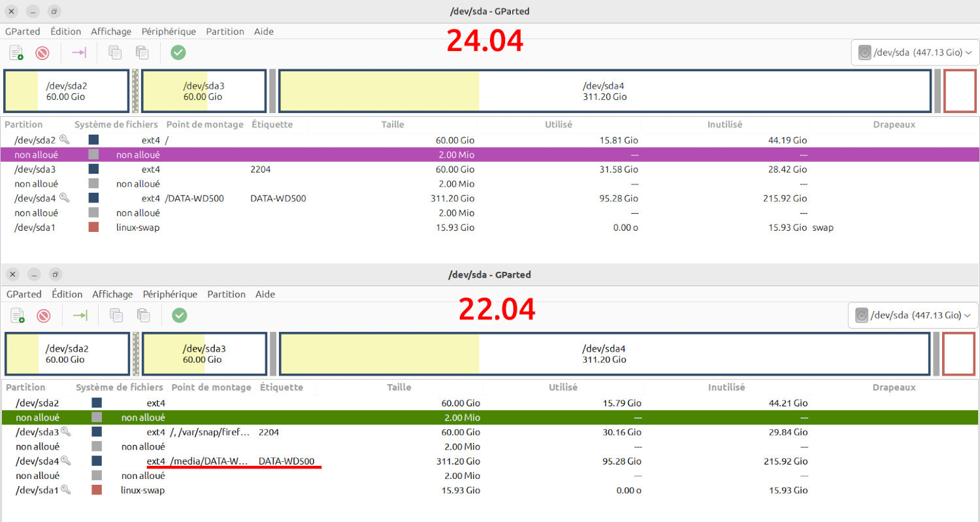Select /dev/sda2 block in bottom window disk map
The image size is (980, 522).
(x=67, y=354)
